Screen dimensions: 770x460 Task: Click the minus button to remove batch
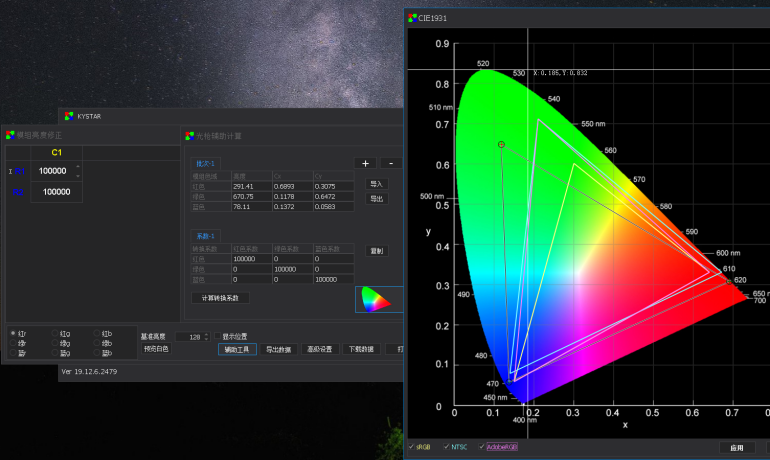click(x=390, y=163)
